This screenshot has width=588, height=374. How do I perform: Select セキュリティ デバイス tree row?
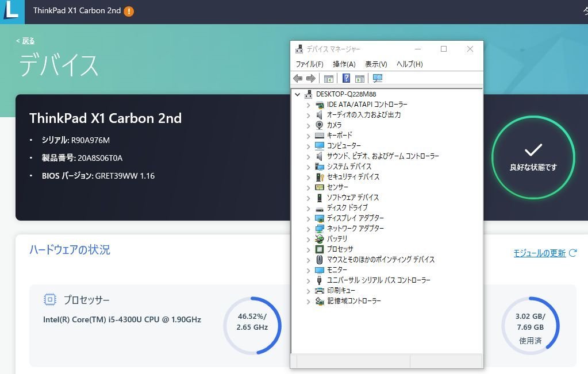353,176
